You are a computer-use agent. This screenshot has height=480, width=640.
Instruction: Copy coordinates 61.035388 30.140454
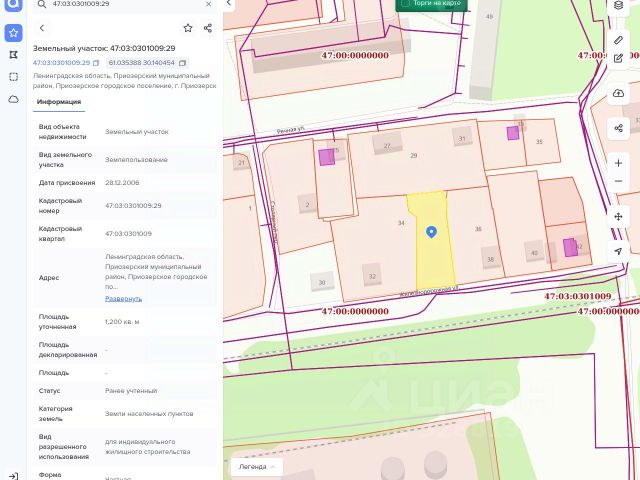pyautogui.click(x=182, y=63)
